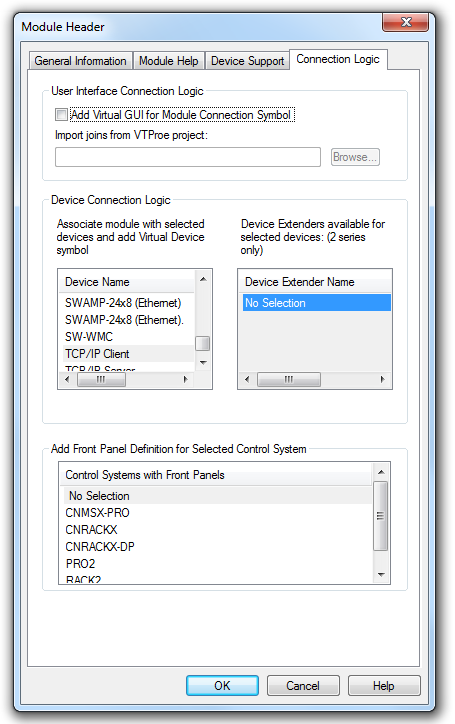Select the Device Support tab
This screenshot has height=724, width=455.
pyautogui.click(x=247, y=61)
